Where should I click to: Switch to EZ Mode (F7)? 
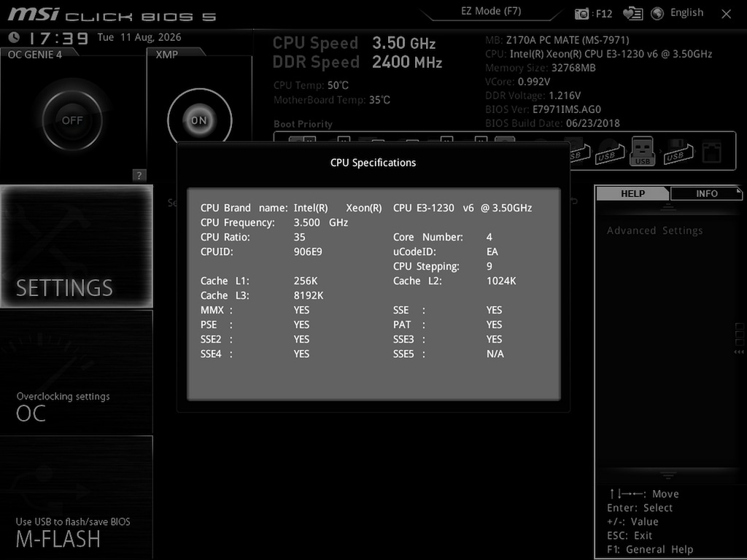pos(491,11)
